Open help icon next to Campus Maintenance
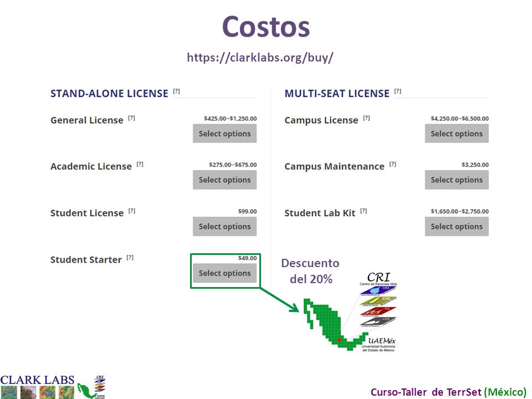Screen dimensions: 532x399 [x=392, y=164]
